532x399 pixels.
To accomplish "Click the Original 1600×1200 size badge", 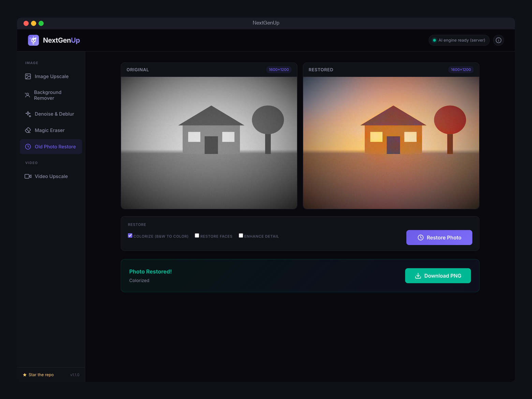I will [x=279, y=70].
